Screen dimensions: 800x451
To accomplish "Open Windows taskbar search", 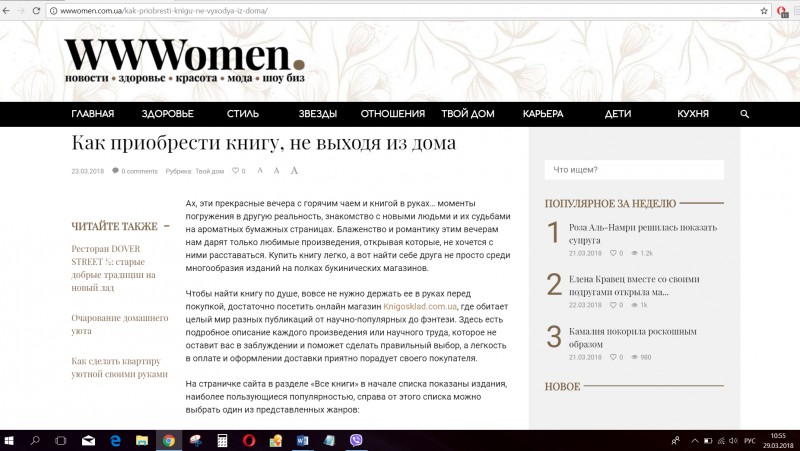I will [35, 440].
